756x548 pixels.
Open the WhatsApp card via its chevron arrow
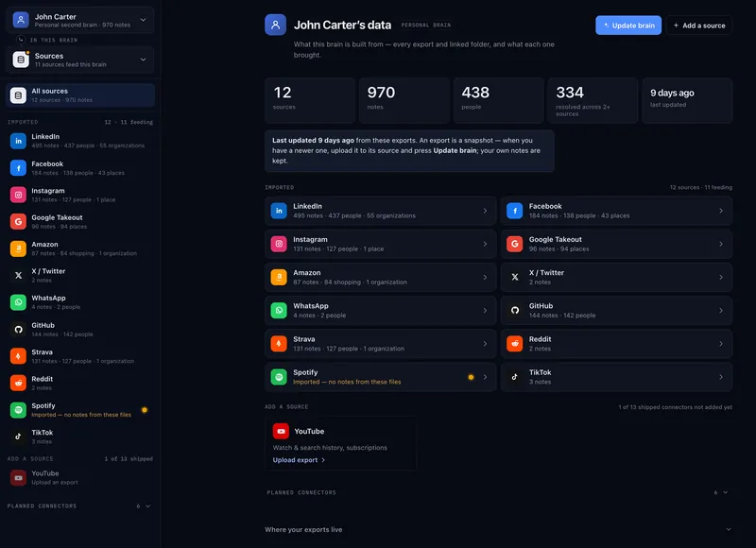tap(485, 311)
